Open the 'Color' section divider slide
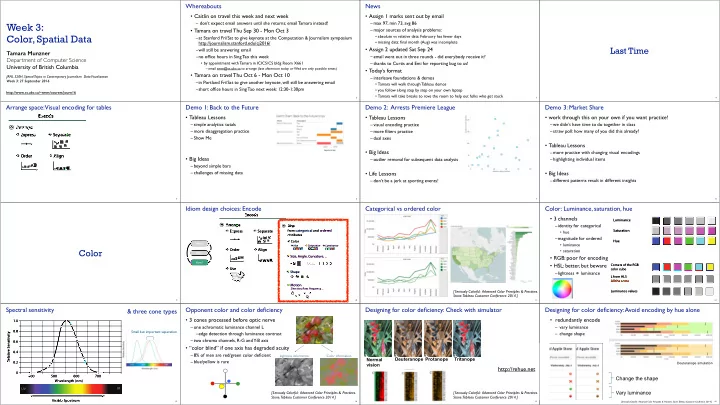This screenshot has height=405, width=720. coord(90,253)
